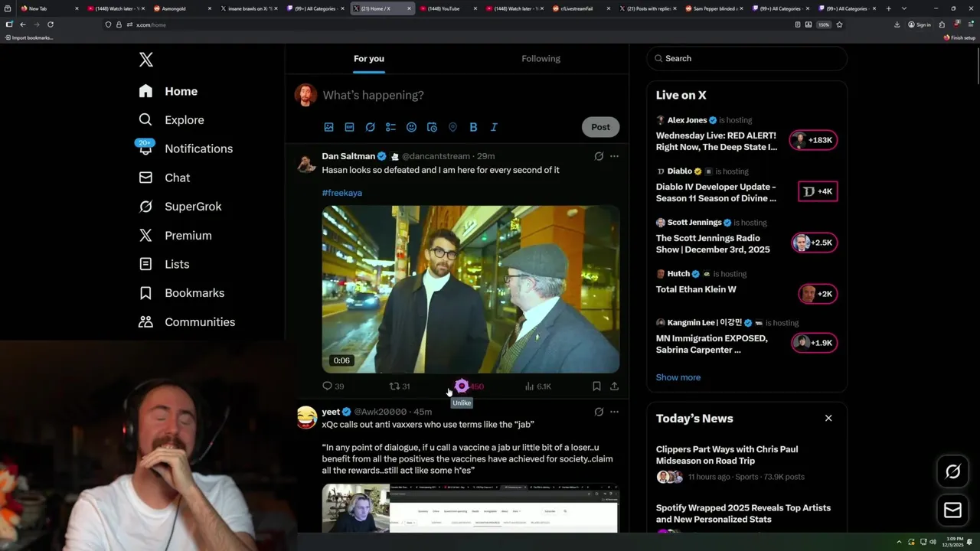Open Lists in the sidebar
This screenshot has height=551, width=980.
pos(164,264)
